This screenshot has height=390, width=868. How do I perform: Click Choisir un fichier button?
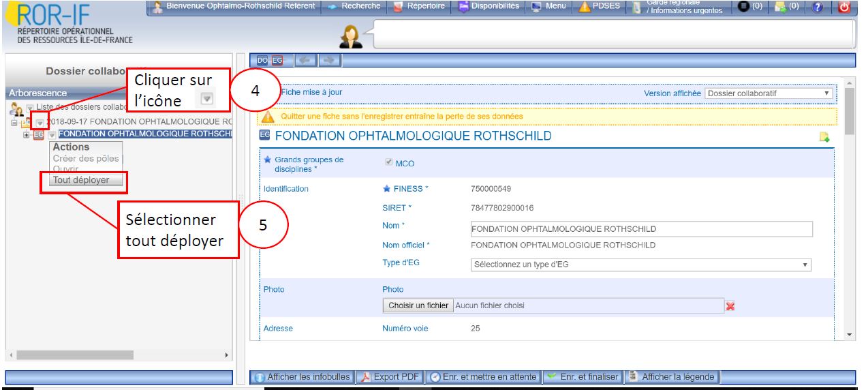tap(418, 305)
